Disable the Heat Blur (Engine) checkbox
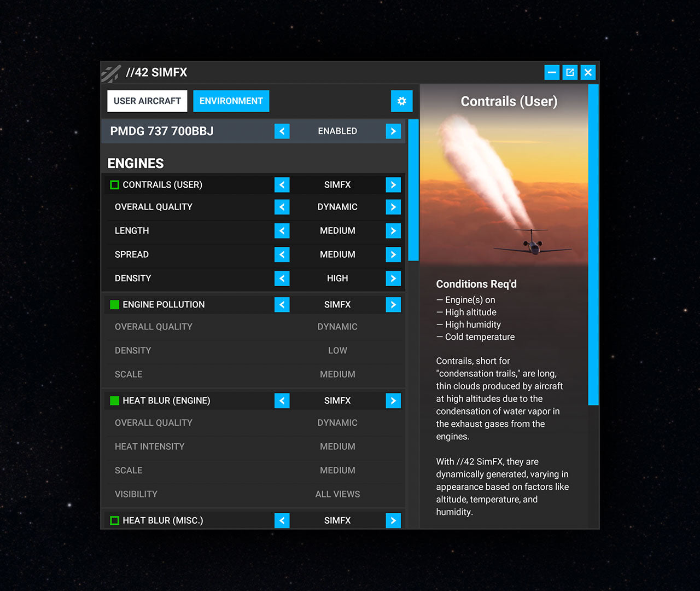This screenshot has width=700, height=591. tap(115, 401)
